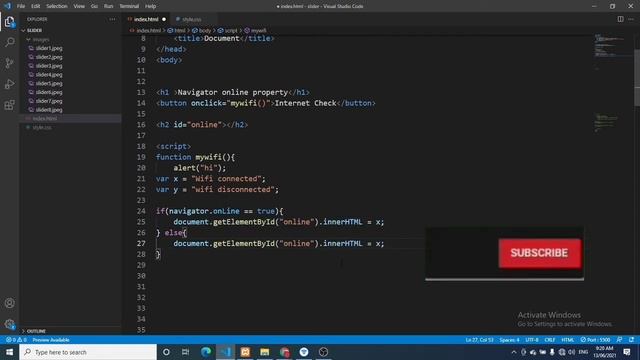
Task: Open slider1.jpeg in the explorer
Action: tap(49, 48)
